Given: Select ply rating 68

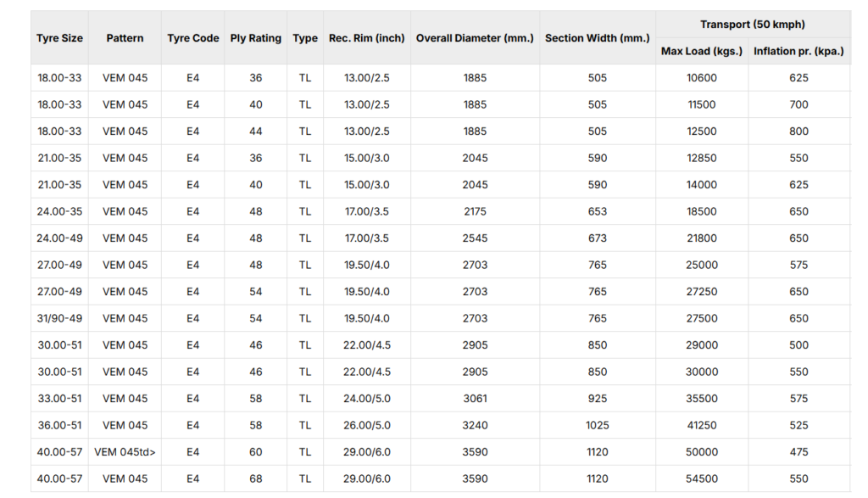Looking at the screenshot, I should [x=256, y=478].
